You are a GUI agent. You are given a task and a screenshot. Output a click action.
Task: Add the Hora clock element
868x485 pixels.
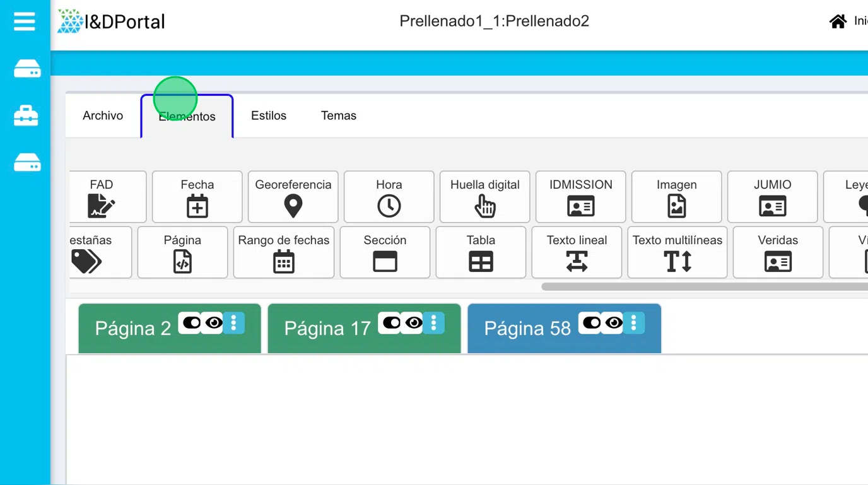click(x=389, y=196)
